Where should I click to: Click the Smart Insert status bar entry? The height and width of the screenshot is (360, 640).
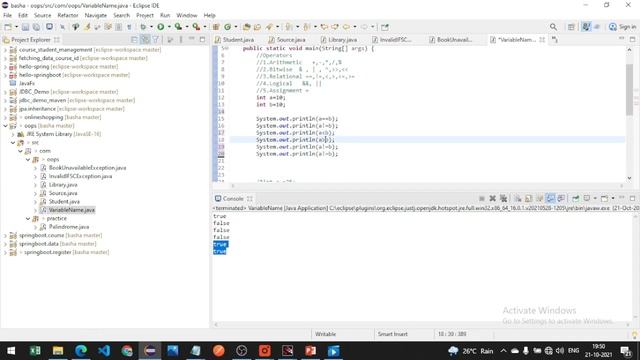[x=392, y=334]
